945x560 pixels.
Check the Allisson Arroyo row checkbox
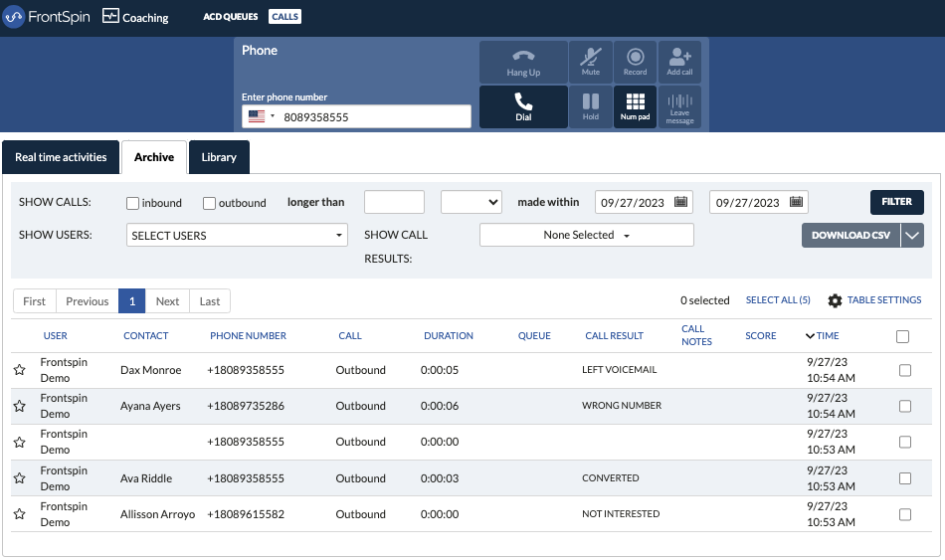pyautogui.click(x=904, y=514)
